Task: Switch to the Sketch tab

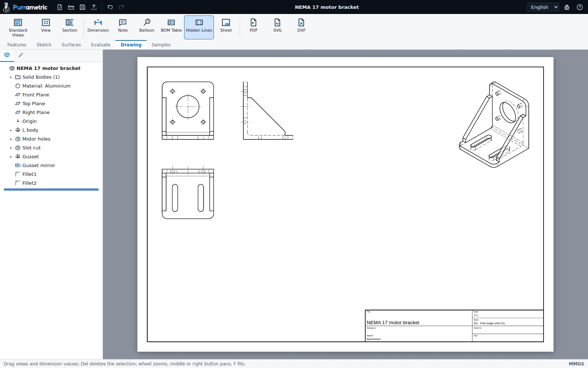Action: click(44, 45)
